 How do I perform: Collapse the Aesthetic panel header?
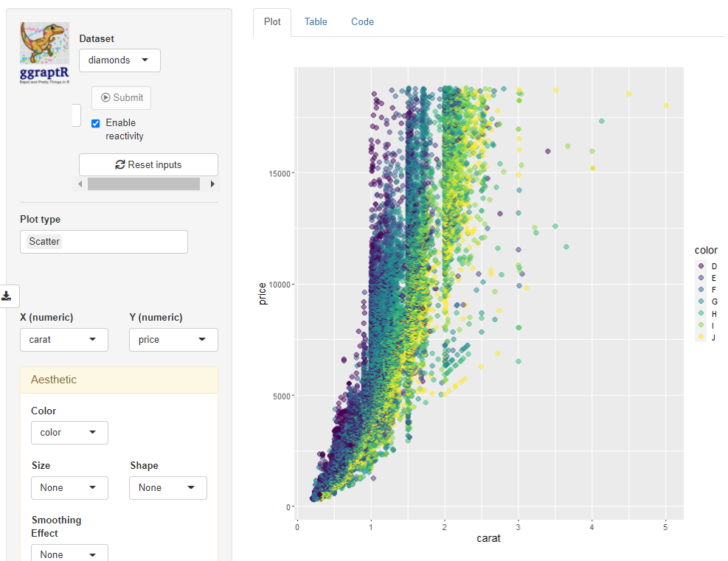[119, 380]
